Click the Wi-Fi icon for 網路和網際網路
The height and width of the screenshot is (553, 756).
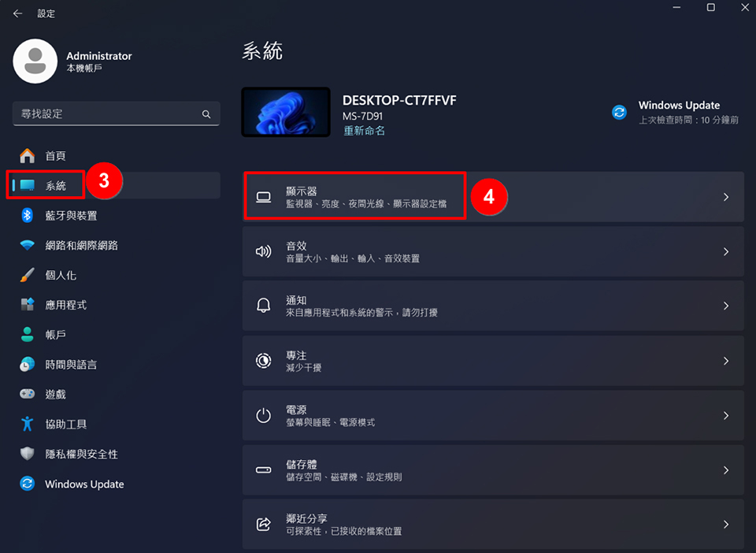(x=27, y=245)
